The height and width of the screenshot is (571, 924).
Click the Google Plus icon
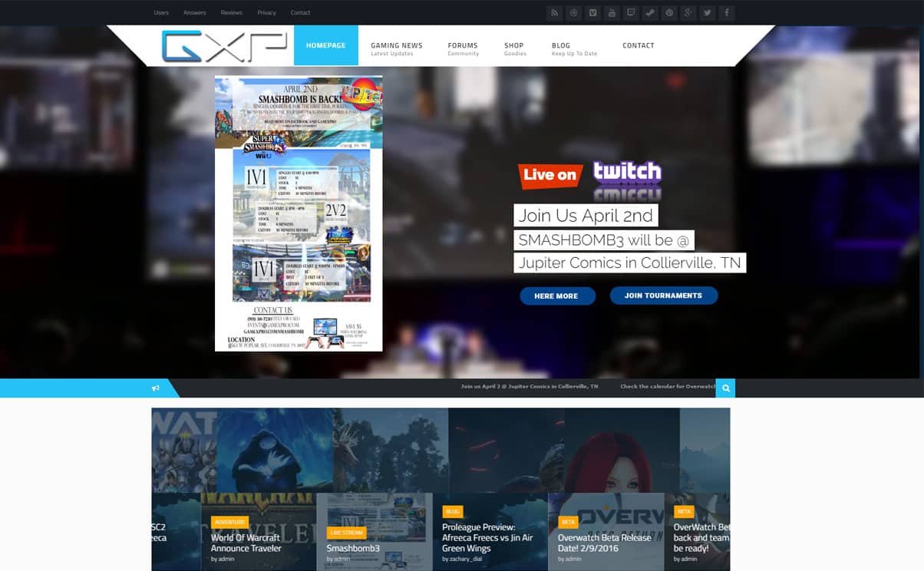point(688,12)
